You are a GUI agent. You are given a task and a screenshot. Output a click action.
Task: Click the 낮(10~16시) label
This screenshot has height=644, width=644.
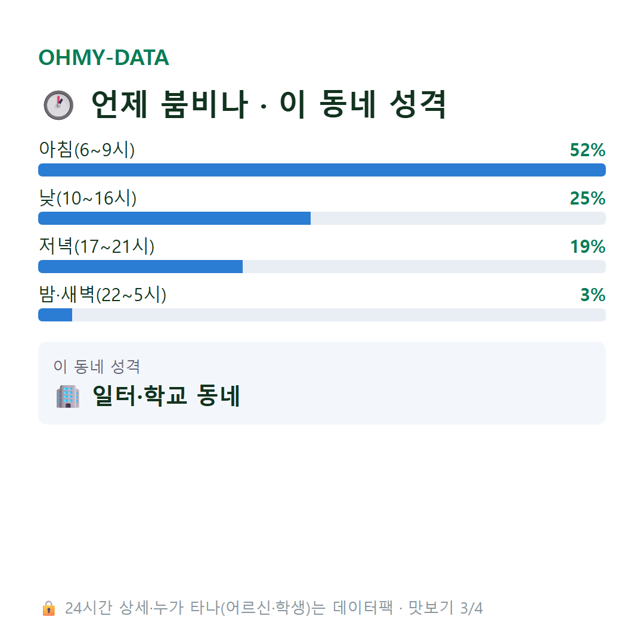(88, 197)
